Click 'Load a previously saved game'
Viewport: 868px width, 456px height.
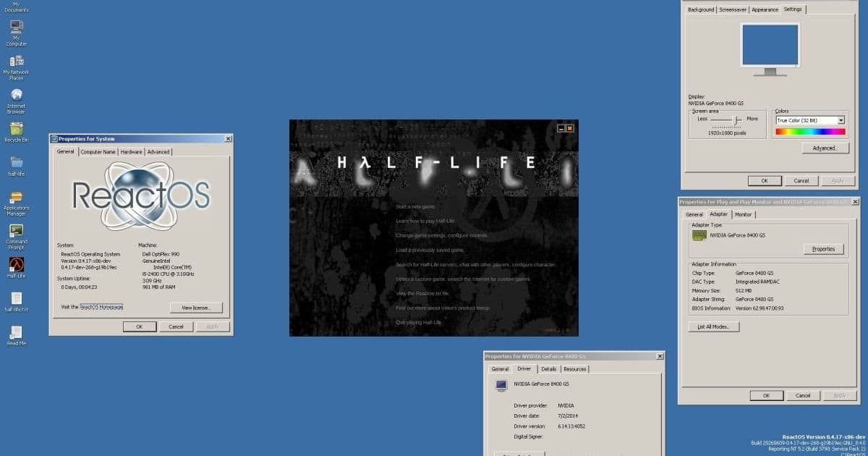click(x=430, y=250)
